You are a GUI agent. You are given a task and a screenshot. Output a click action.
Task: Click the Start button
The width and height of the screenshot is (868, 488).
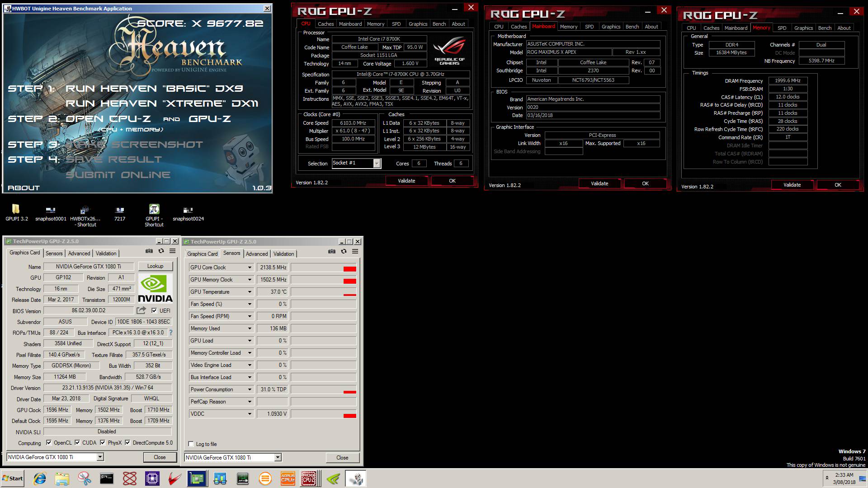coord(12,479)
